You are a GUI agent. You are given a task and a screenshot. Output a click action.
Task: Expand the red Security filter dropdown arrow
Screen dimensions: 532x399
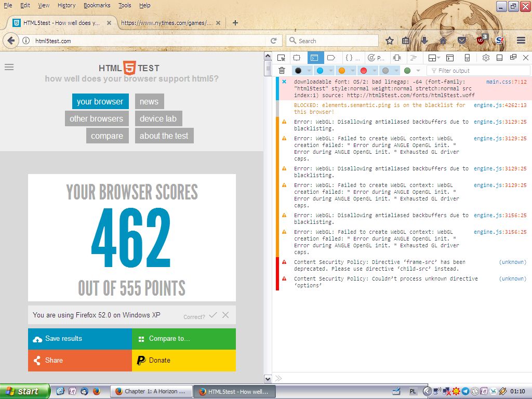click(x=375, y=71)
